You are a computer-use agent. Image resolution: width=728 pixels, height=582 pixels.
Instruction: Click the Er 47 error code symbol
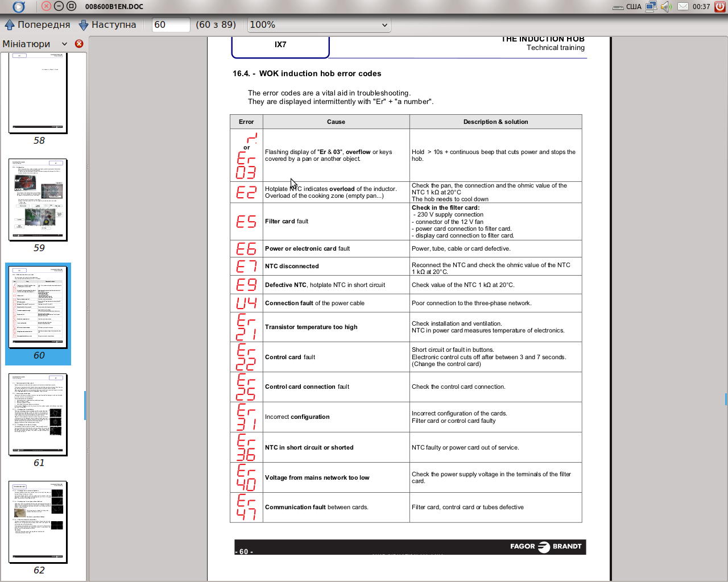click(246, 507)
